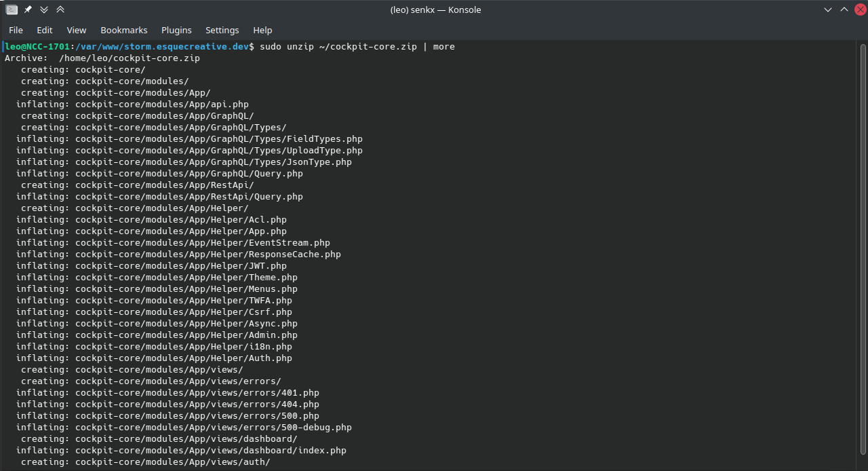Viewport: 868px width, 471px height.
Task: Click the keep below others double-chevron icon
Action: pos(44,10)
